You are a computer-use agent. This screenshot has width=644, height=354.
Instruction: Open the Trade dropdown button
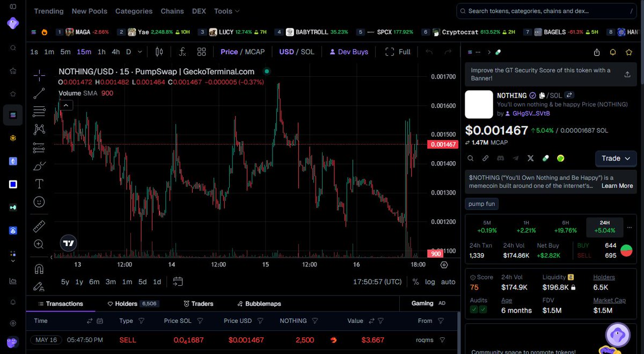click(x=616, y=158)
